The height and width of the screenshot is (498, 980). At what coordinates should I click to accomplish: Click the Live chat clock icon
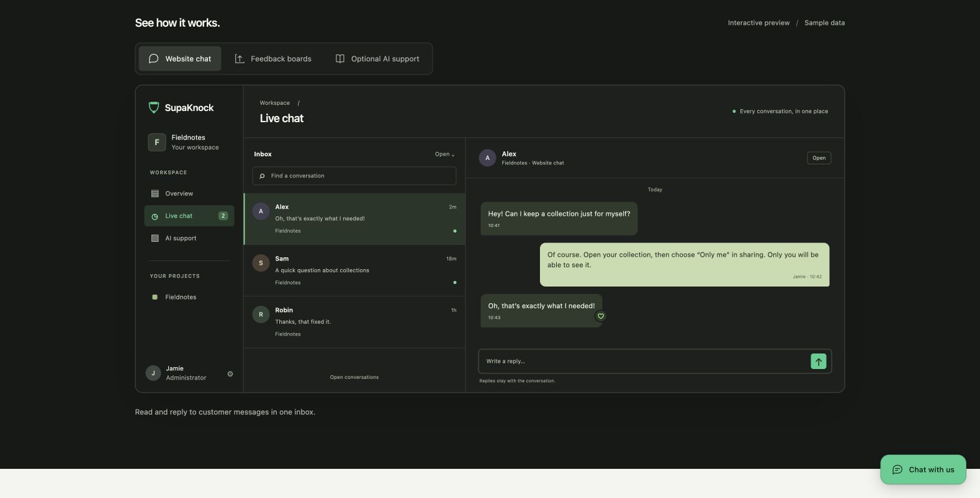click(x=155, y=216)
